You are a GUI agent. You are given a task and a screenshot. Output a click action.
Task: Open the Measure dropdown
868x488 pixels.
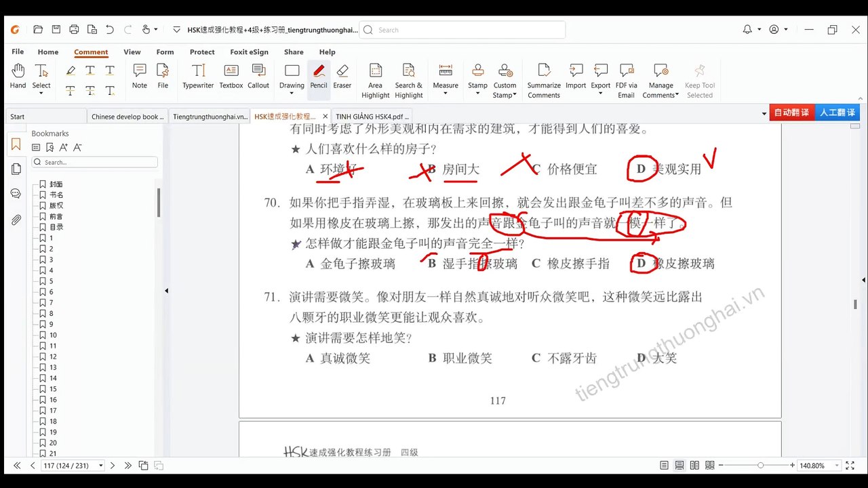pos(446,94)
